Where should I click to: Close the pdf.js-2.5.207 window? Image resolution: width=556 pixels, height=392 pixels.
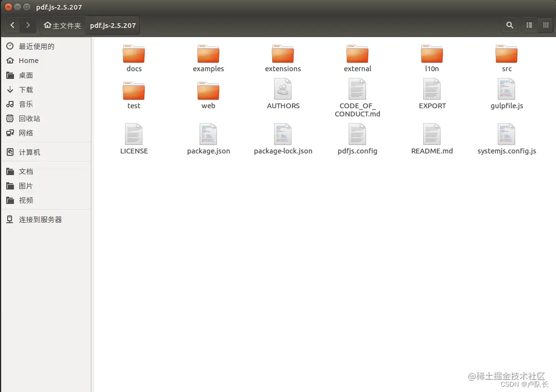(8, 7)
